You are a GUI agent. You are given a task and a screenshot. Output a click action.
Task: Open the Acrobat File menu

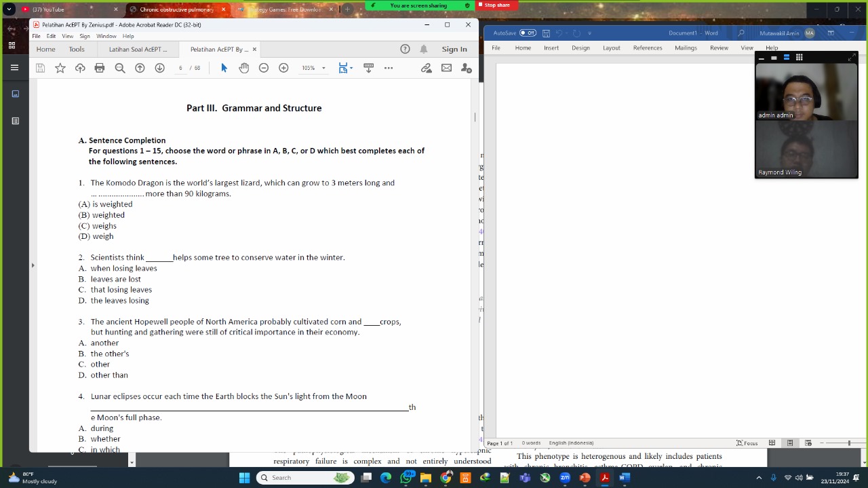coord(37,36)
